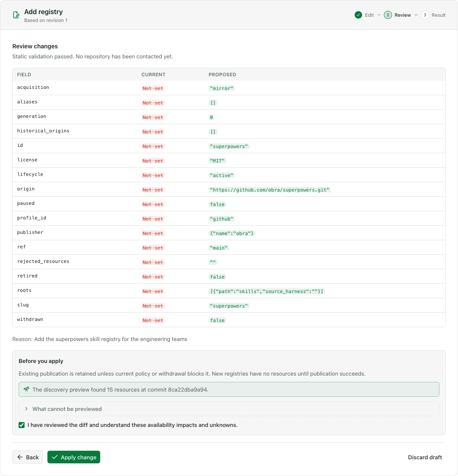The width and height of the screenshot is (458, 476).
Task: Click the proposed ref value "main"
Action: tap(219, 248)
